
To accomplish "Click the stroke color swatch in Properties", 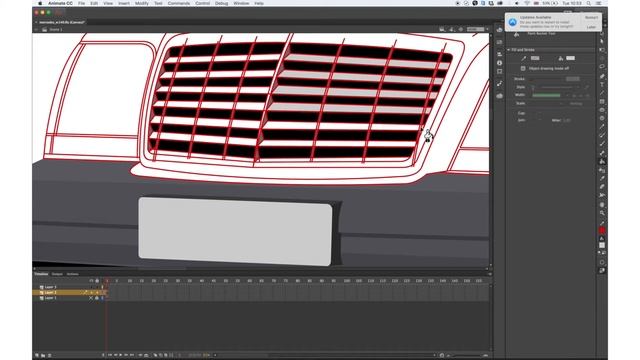I will (535, 58).
